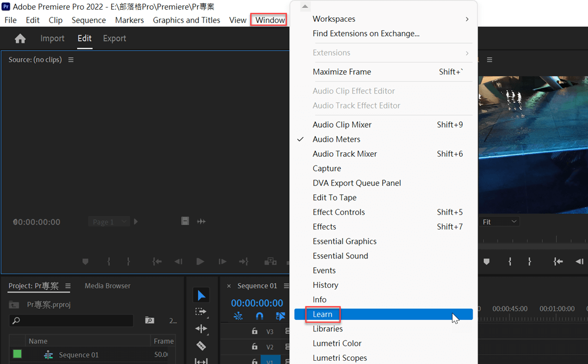Click Sequence 01 green label color swatch

point(17,354)
